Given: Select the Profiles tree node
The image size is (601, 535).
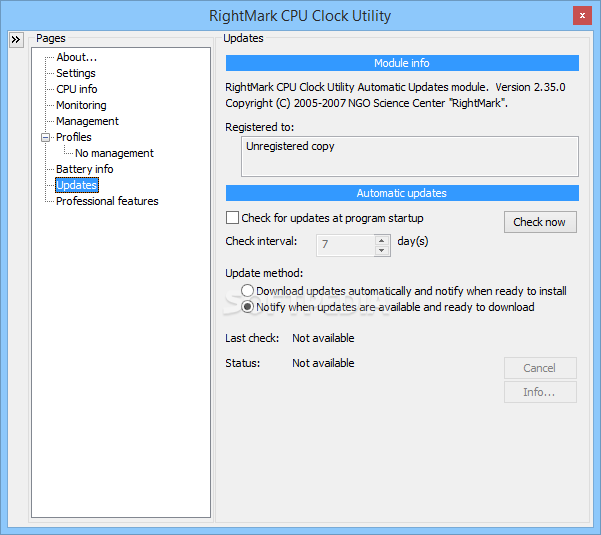Looking at the screenshot, I should point(74,137).
